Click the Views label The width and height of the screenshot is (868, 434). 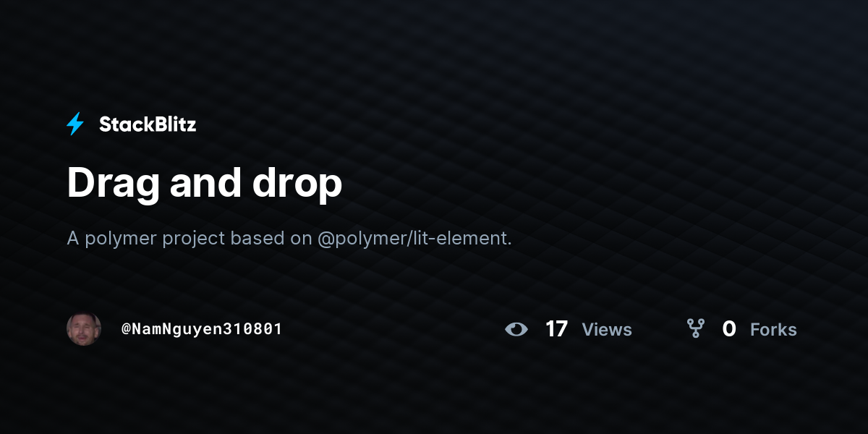[x=607, y=330]
